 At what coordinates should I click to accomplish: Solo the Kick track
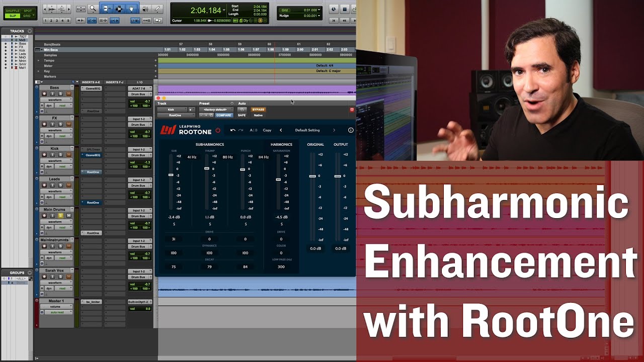point(60,154)
